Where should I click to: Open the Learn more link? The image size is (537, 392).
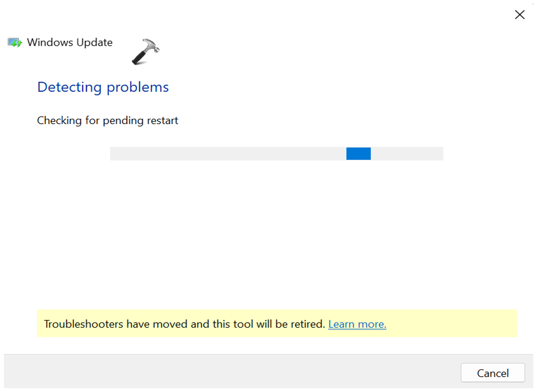[357, 324]
